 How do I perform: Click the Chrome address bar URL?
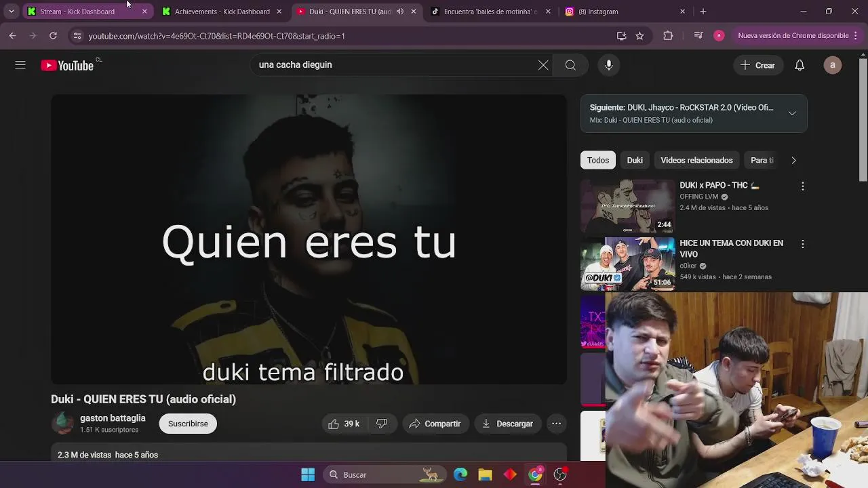click(216, 36)
